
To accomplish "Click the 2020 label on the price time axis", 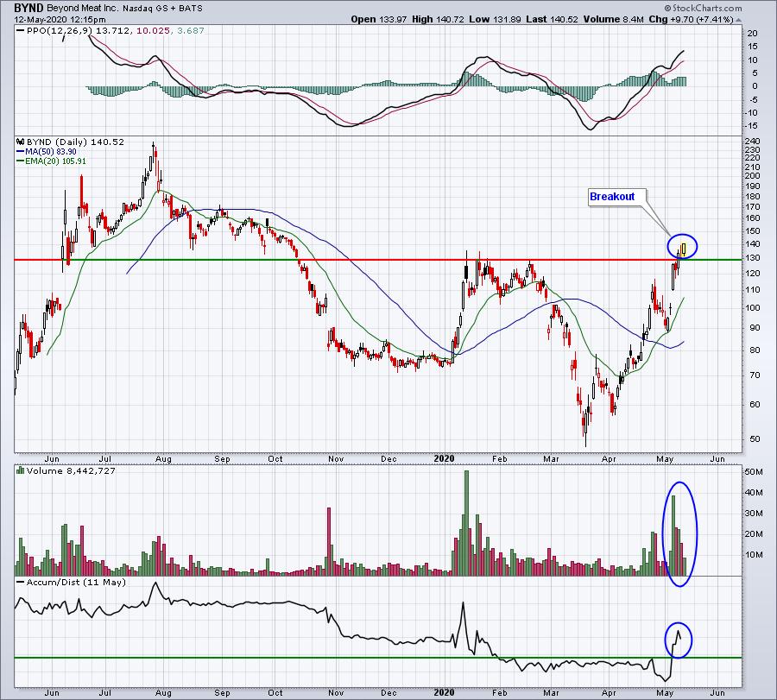I will click(x=444, y=458).
